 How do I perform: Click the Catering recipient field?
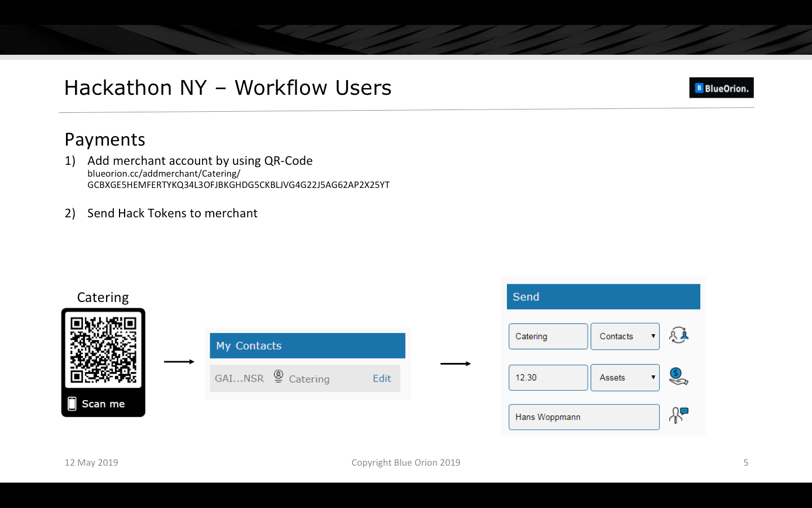coord(548,336)
